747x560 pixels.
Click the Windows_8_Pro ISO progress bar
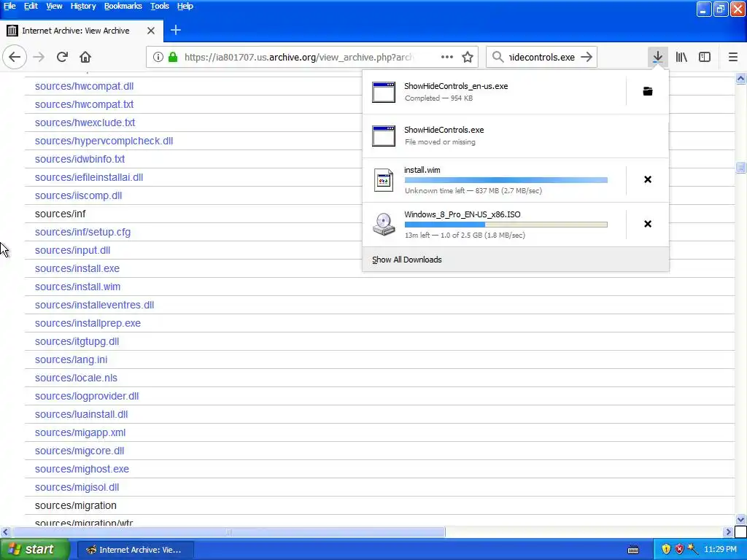click(x=506, y=225)
